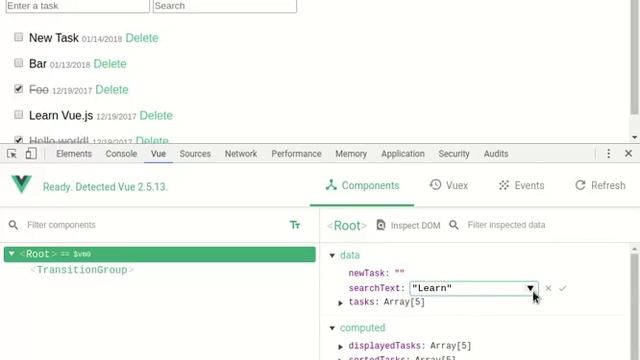Click the filter components search icon

pos(13,225)
